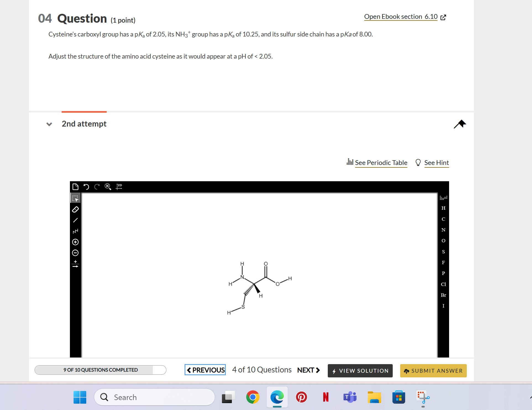Click the 2D clean structure icon
The height and width of the screenshot is (410, 532).
[x=119, y=187]
